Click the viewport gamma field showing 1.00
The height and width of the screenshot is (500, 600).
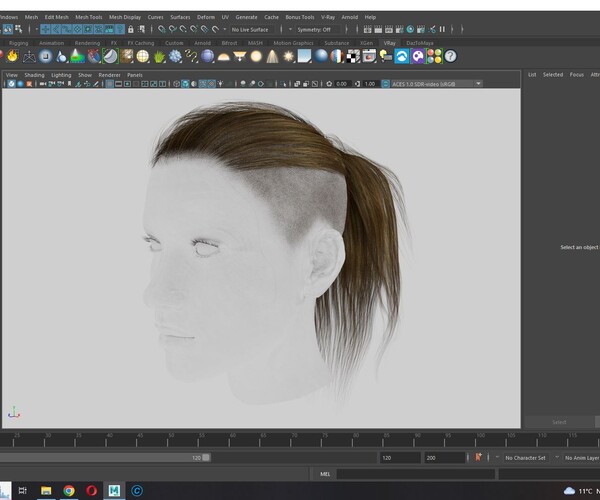[370, 84]
